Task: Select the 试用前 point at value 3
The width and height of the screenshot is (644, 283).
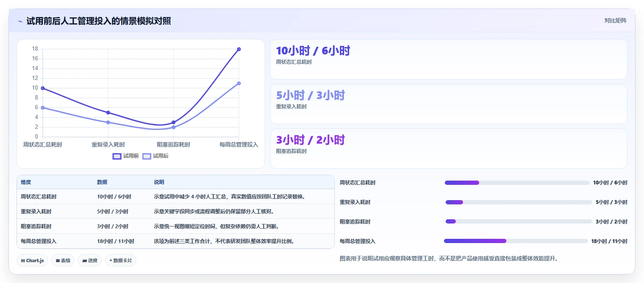Action: pyautogui.click(x=173, y=122)
